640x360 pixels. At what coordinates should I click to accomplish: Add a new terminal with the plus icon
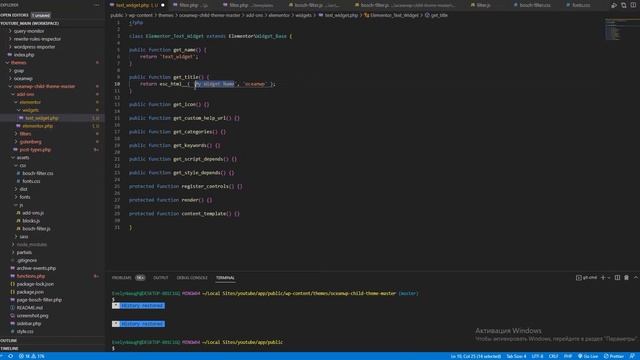pyautogui.click(x=602, y=278)
